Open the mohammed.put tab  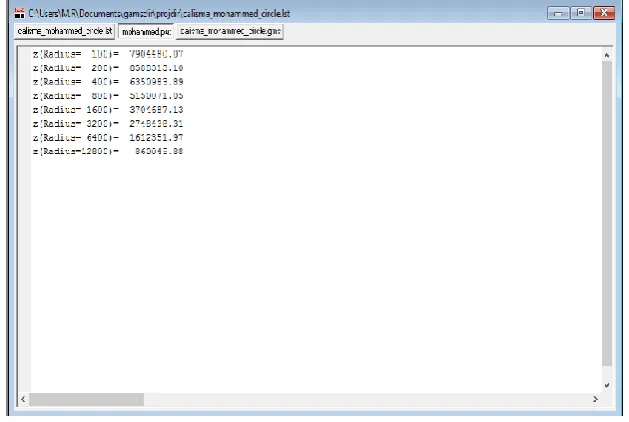coord(146,32)
